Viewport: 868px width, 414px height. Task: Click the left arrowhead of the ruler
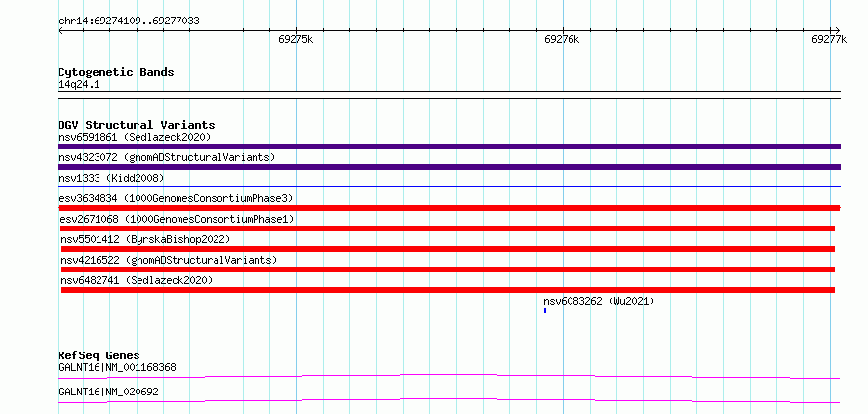(60, 30)
